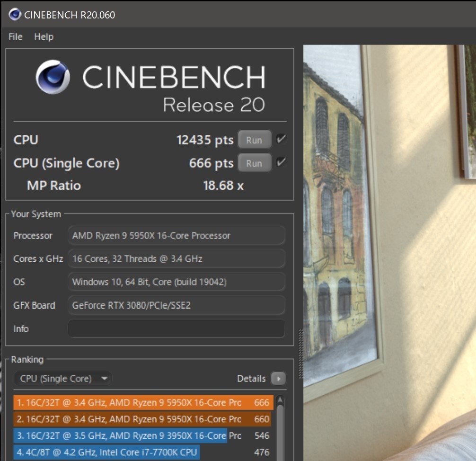Select ranking entry 3, Ryzen 9 3950X
The height and width of the screenshot is (461, 476).
[x=143, y=436]
